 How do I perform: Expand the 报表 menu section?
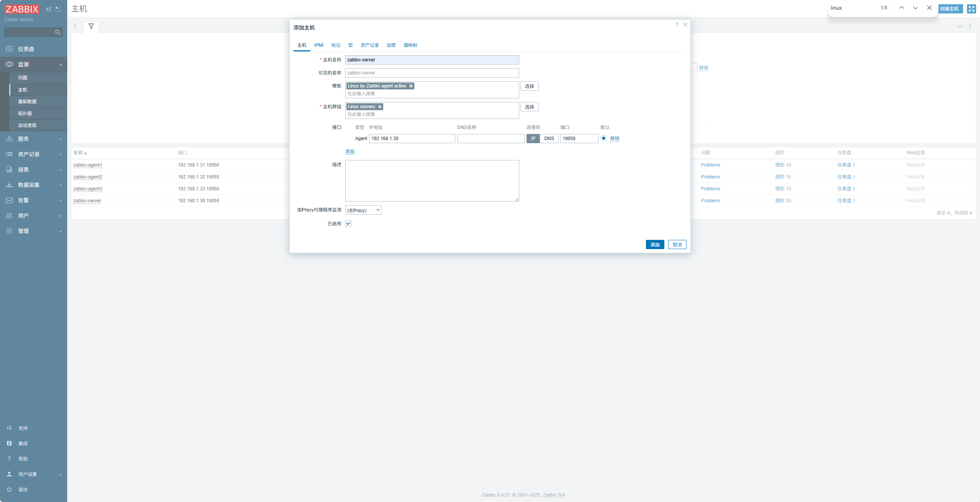[61, 170]
